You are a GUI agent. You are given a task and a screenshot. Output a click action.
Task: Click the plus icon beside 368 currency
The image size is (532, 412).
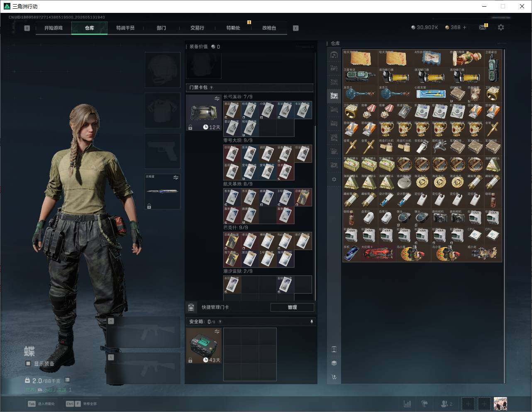click(464, 27)
